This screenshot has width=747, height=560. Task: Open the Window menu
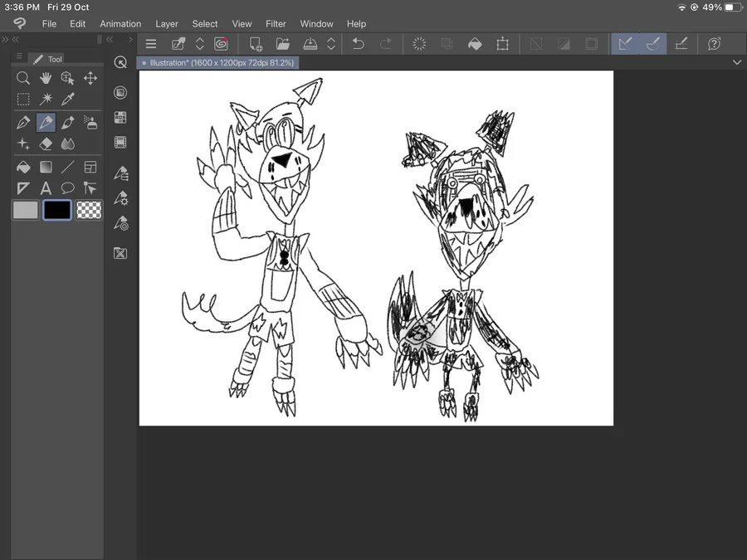pos(317,24)
